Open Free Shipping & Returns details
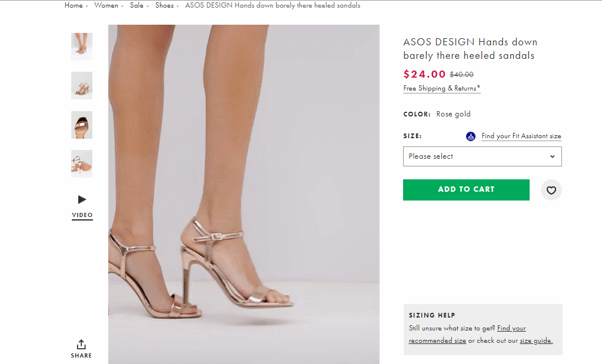The image size is (602, 364). click(441, 89)
